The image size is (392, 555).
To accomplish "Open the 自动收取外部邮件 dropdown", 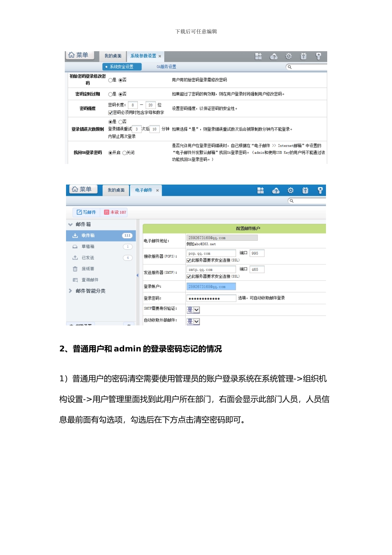I will [x=193, y=321].
